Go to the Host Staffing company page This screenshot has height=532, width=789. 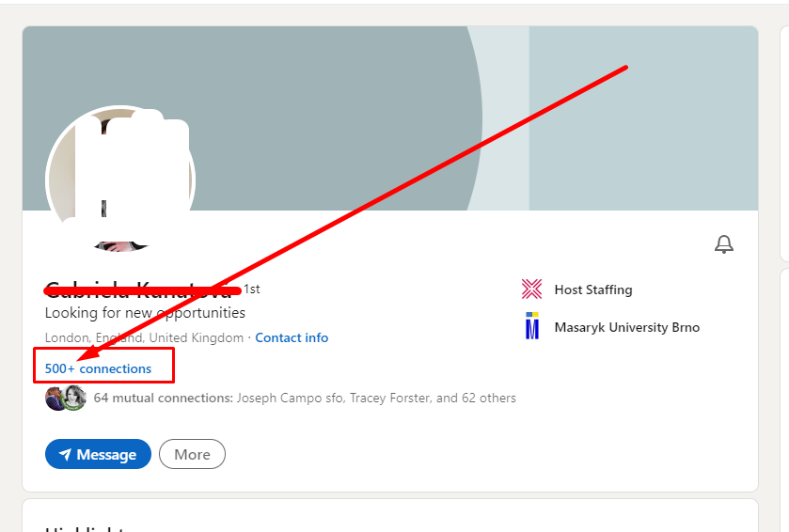coord(592,289)
